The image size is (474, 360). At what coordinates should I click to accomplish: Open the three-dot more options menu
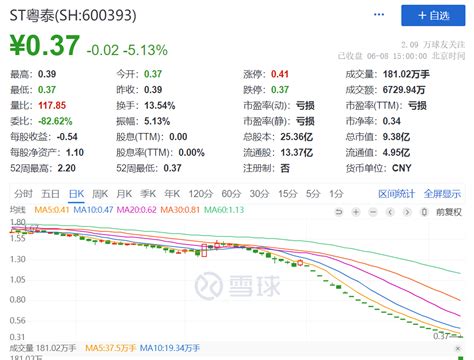point(379,15)
